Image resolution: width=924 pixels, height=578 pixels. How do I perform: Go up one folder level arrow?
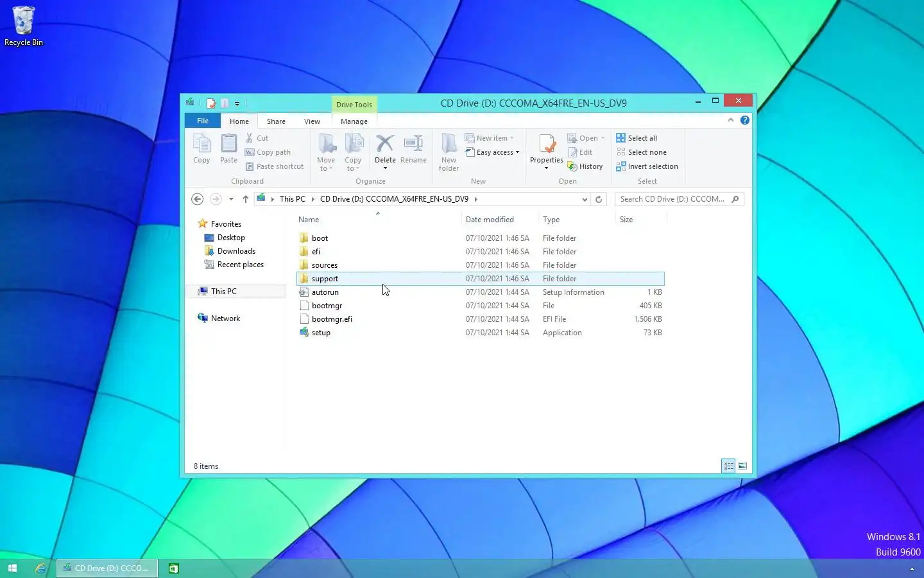pyautogui.click(x=245, y=199)
